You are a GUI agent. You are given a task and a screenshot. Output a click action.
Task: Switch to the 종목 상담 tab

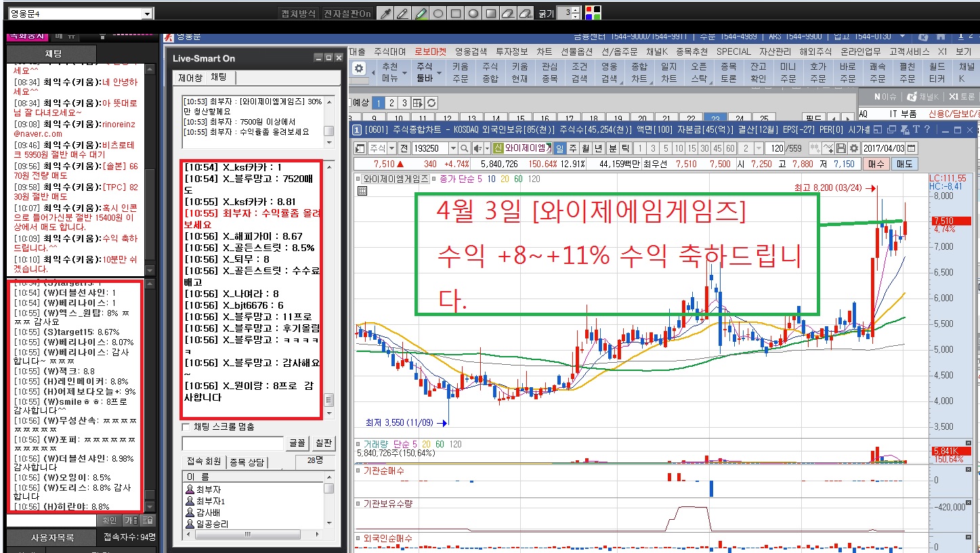click(247, 462)
